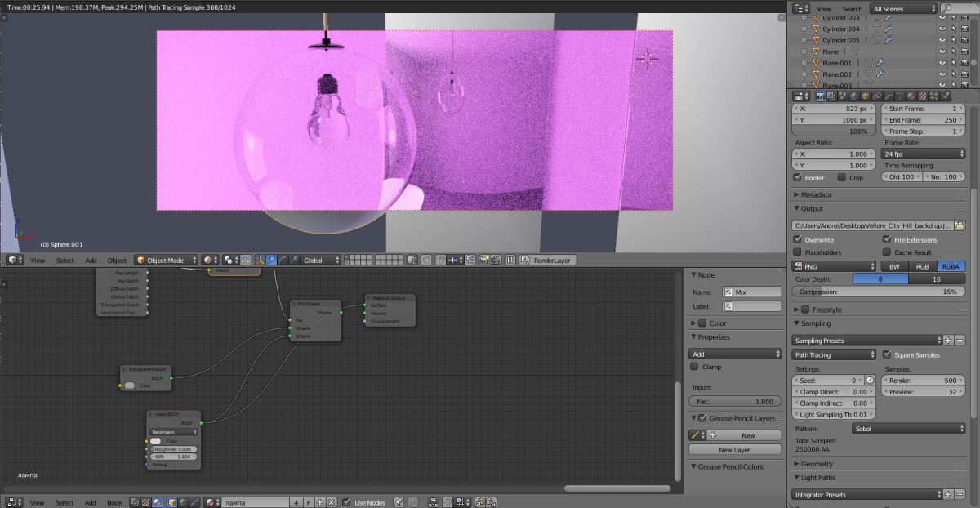Select the translate manipulator arrow icon
Viewport: 980px width, 508px height.
[x=271, y=260]
